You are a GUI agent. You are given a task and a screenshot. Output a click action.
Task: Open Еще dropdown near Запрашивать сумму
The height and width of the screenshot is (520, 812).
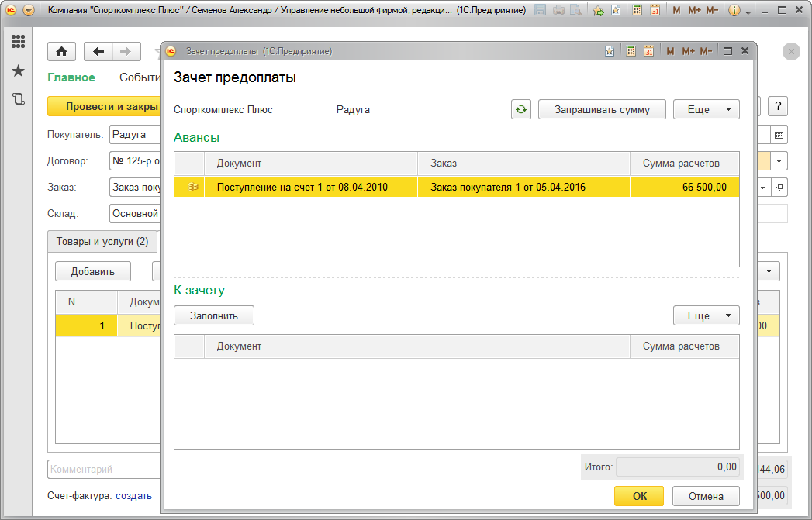coord(707,110)
